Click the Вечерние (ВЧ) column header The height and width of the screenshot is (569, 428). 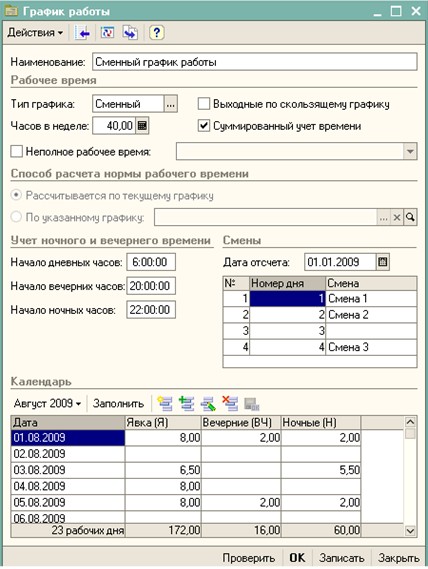tap(241, 422)
